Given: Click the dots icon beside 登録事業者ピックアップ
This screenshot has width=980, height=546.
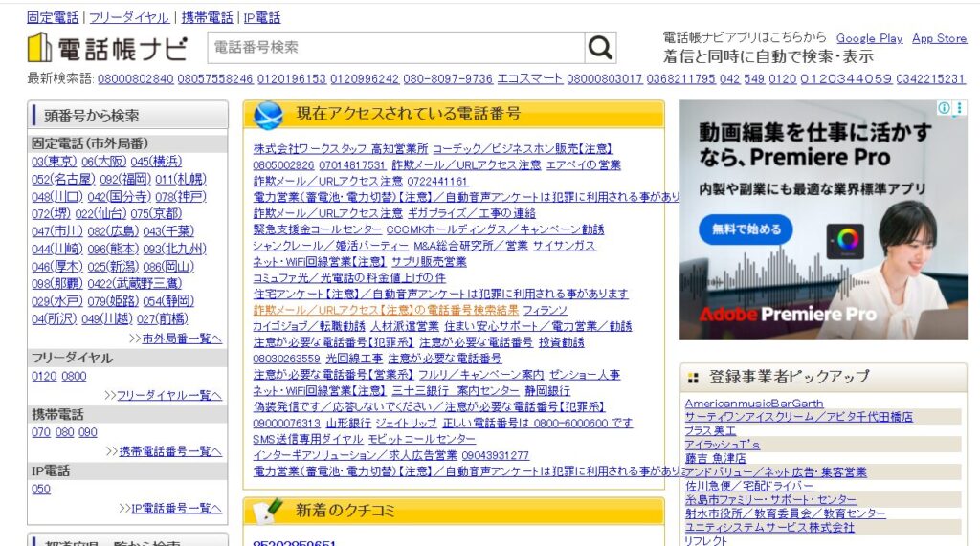Looking at the screenshot, I should 693,378.
